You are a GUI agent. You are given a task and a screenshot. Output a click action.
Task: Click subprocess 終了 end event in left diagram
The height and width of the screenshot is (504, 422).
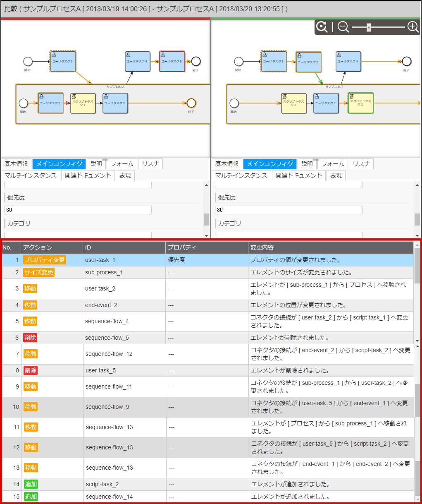[x=191, y=103]
